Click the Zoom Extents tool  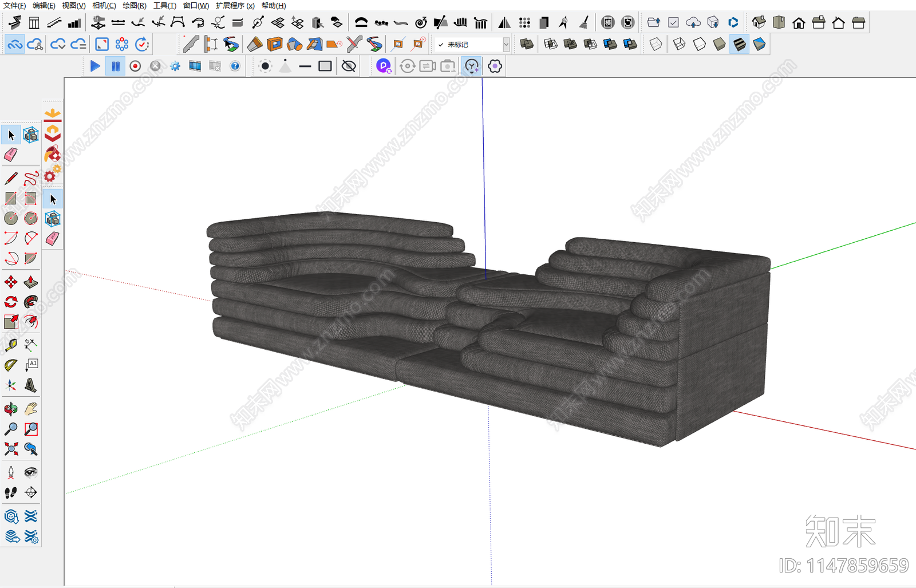(11, 449)
